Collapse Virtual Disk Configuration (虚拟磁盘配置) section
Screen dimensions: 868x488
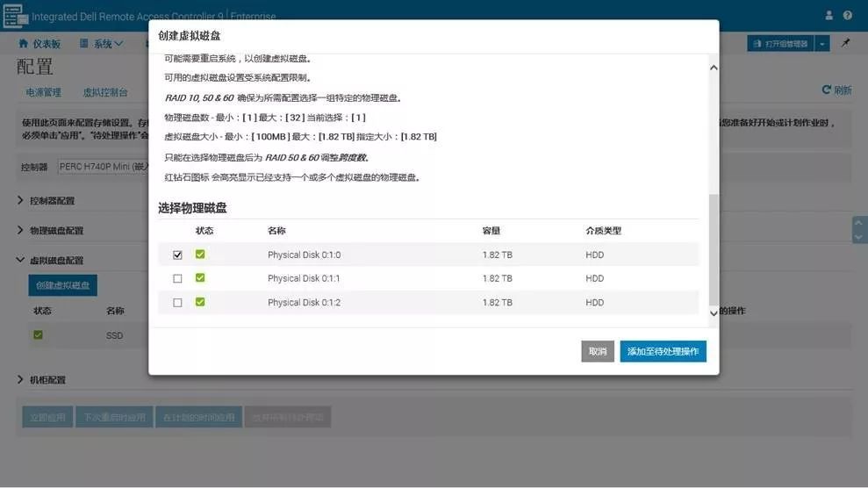pos(50,260)
